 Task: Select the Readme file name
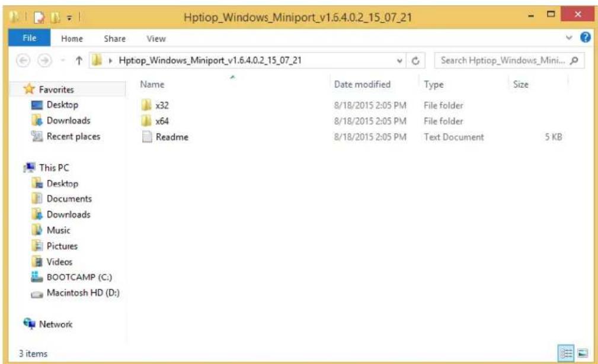[x=172, y=137]
